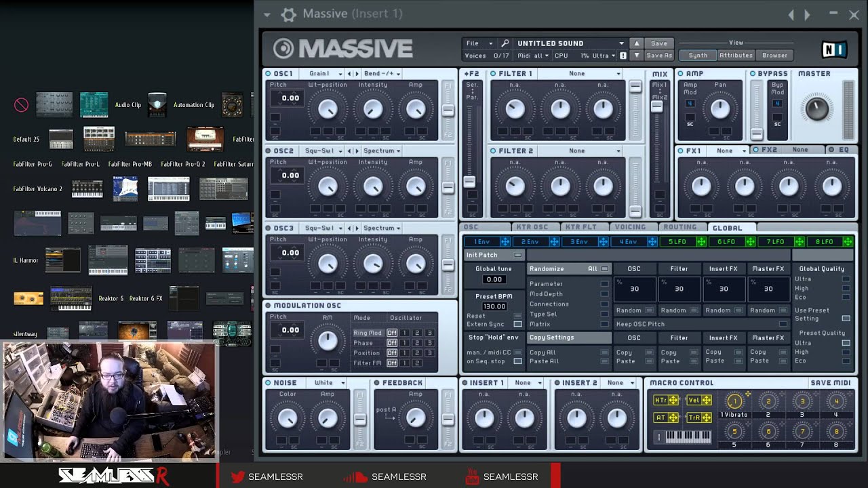
Task: Open the Filter 1 type dropdown
Action: 580,74
